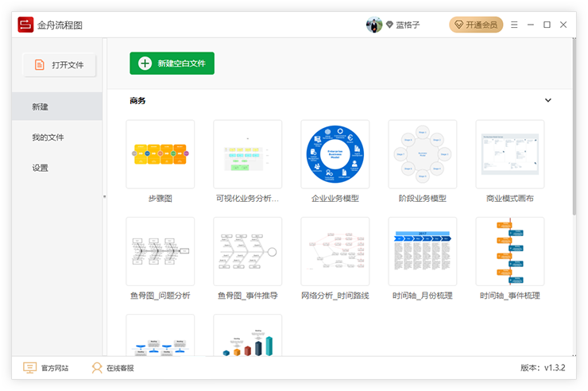Select the 鱼骨图_问题分析 template
Image resolution: width=588 pixels, height=391 pixels.
(x=161, y=251)
